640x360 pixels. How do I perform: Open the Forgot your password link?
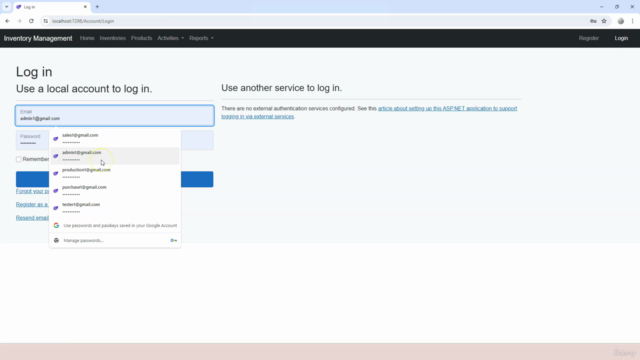(x=32, y=191)
